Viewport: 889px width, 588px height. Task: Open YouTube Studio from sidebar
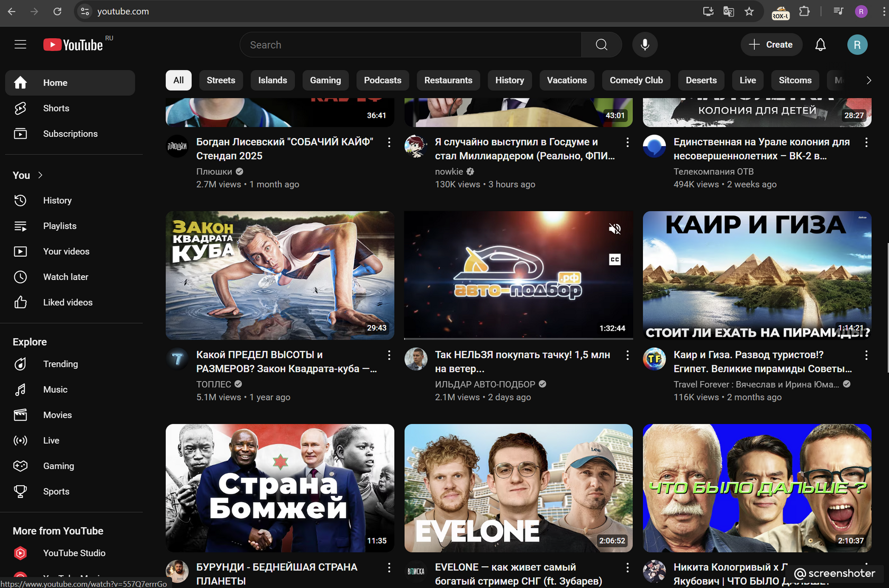tap(74, 553)
